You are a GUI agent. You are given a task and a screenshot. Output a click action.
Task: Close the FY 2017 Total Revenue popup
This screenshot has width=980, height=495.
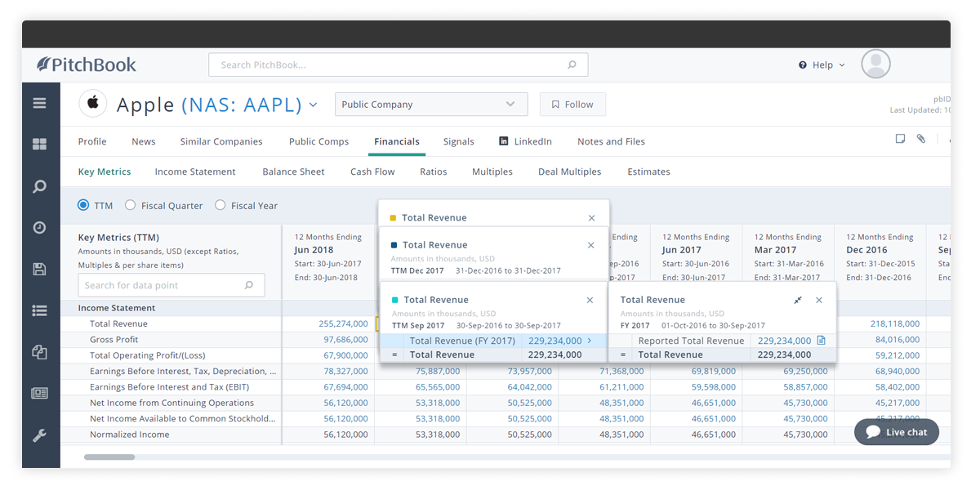(x=819, y=301)
